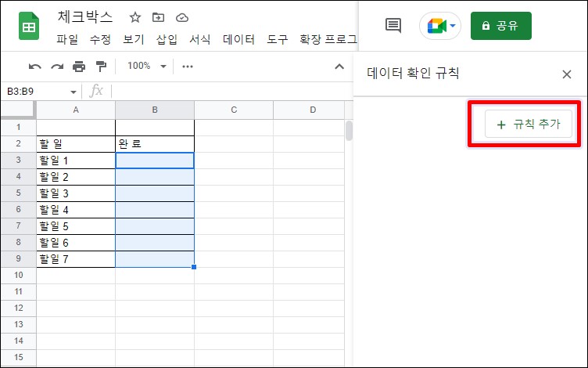Select column C header
The width and height of the screenshot is (588, 368).
click(234, 110)
